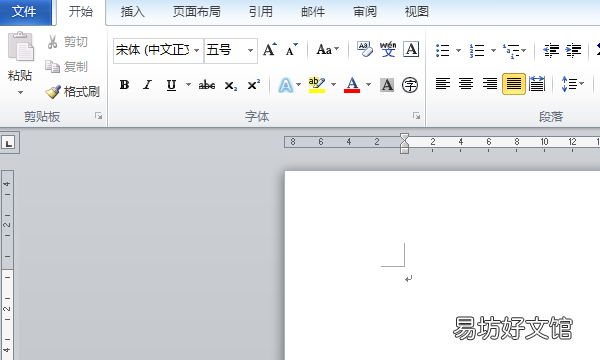Image resolution: width=600 pixels, height=360 pixels.
Task: Expand the highlight color dropdown arrow
Action: coord(333,85)
